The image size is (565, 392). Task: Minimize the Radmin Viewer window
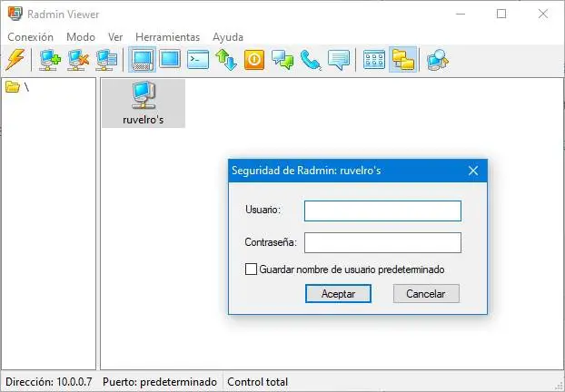461,14
